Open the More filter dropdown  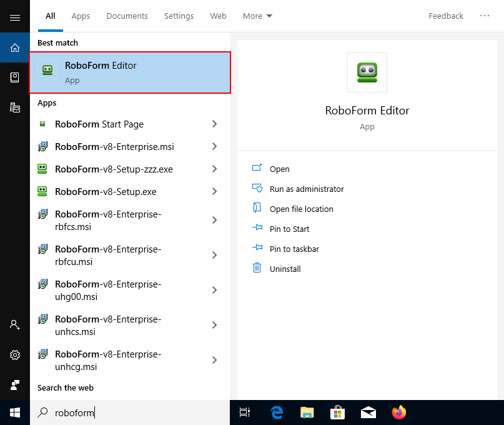point(257,16)
